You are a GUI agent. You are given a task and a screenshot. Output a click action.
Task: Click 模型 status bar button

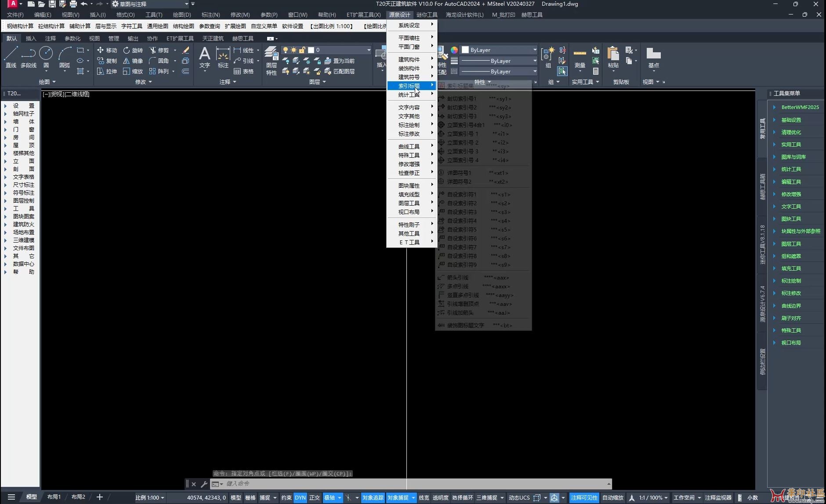coord(236,497)
